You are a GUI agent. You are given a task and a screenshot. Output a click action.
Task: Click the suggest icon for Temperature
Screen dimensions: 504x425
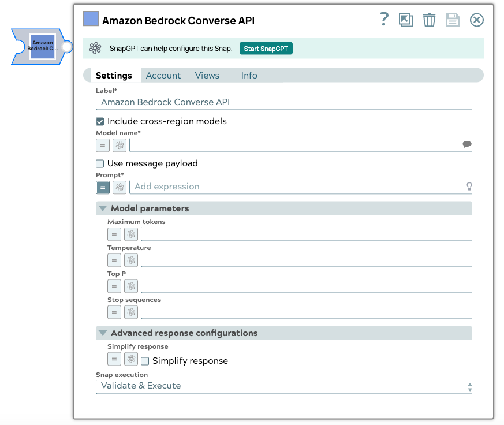130,260
